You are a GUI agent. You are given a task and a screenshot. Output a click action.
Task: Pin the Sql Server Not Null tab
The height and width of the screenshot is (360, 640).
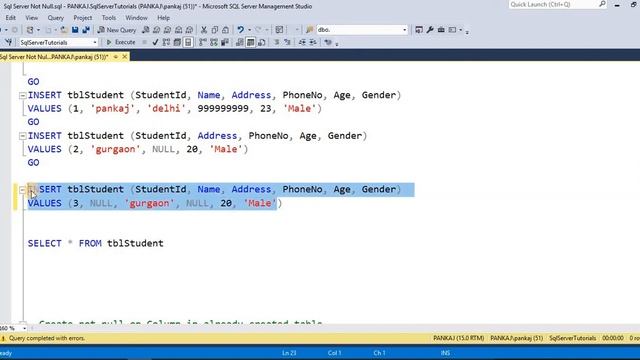pos(116,57)
